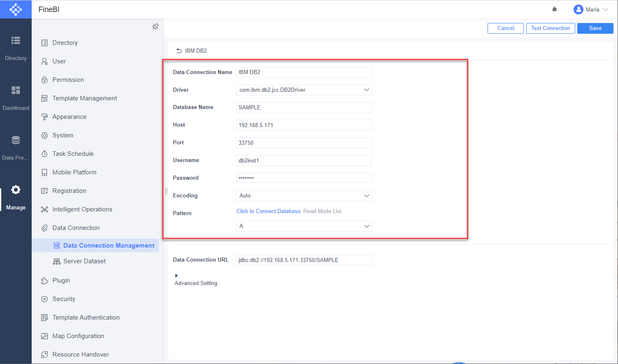Click the Maria user avatar

579,9
